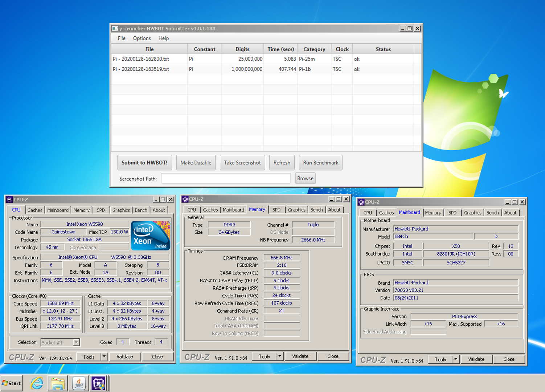Click Browse button for screenshot path
The width and height of the screenshot is (545, 392).
[x=306, y=178]
